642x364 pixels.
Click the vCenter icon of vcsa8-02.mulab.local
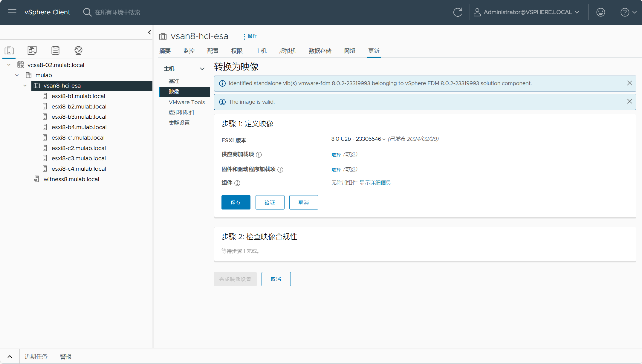point(21,65)
